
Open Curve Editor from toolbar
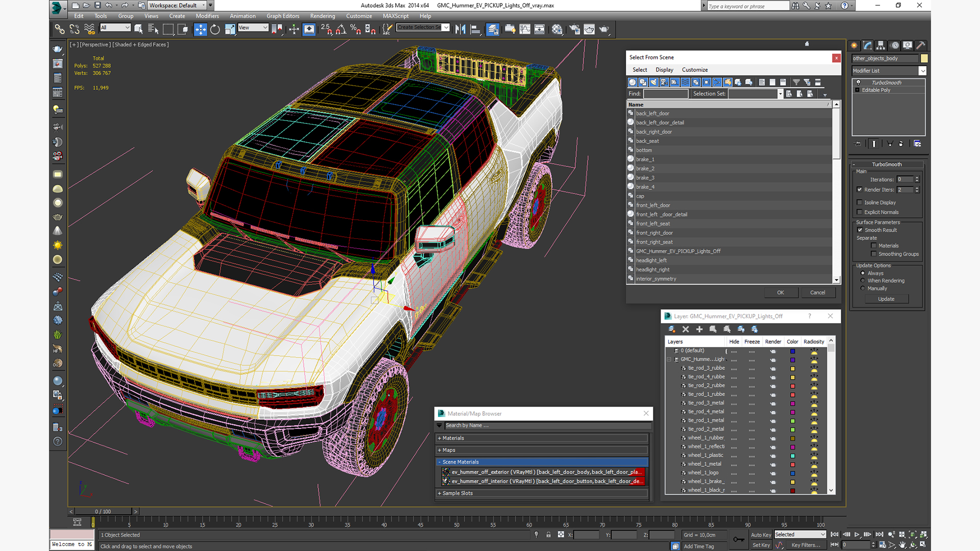[525, 29]
